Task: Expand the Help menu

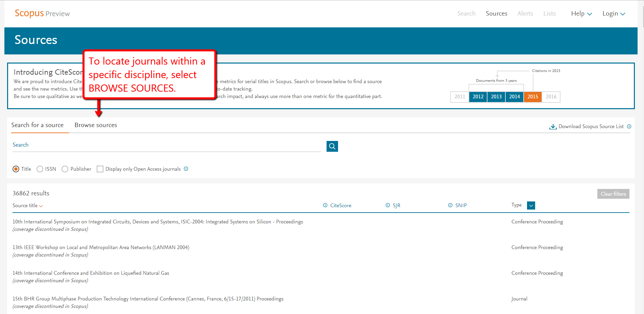Action: (x=581, y=14)
